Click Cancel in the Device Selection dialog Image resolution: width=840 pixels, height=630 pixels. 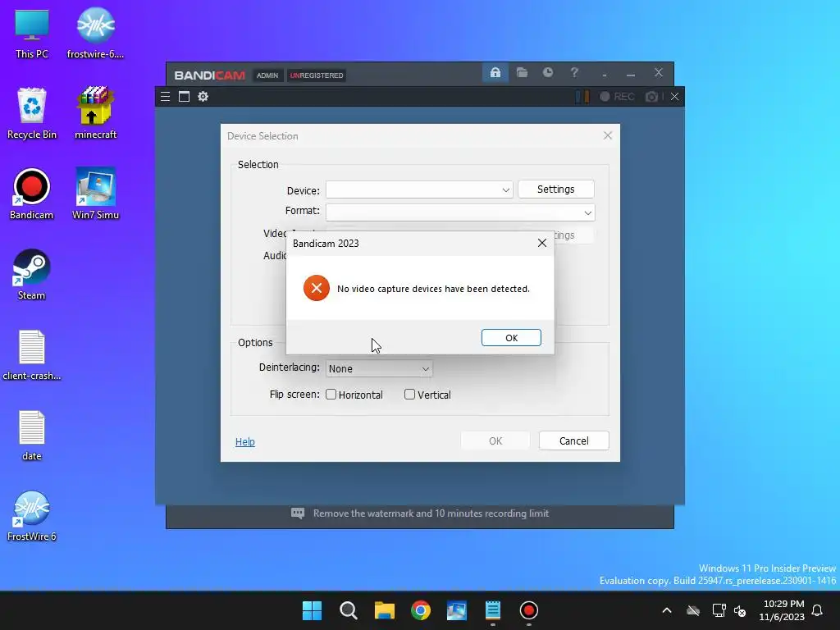click(573, 441)
